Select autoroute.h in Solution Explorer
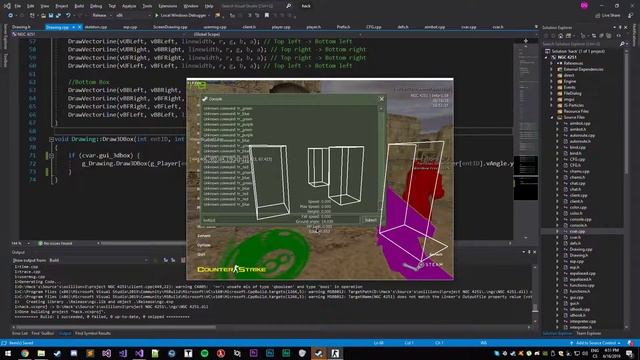The height and width of the screenshot is (360, 640). pyautogui.click(x=580, y=141)
